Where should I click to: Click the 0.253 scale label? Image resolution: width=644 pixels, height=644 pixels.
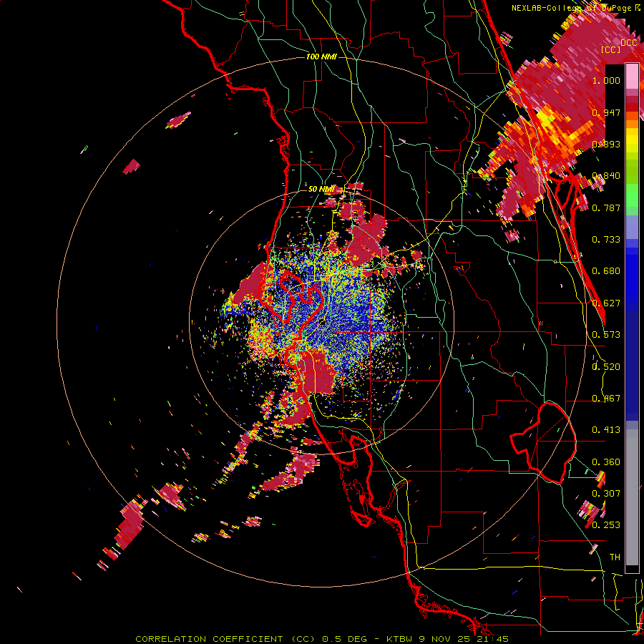point(606,525)
